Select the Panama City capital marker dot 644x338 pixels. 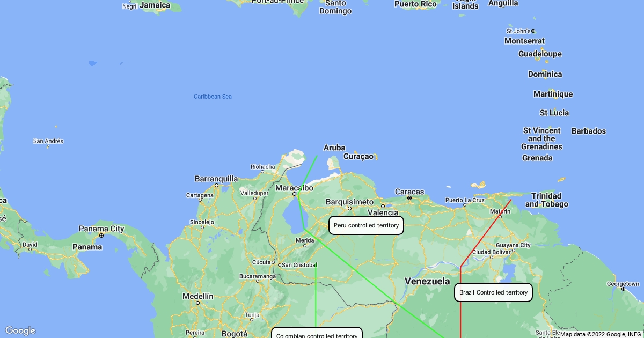coord(101,236)
